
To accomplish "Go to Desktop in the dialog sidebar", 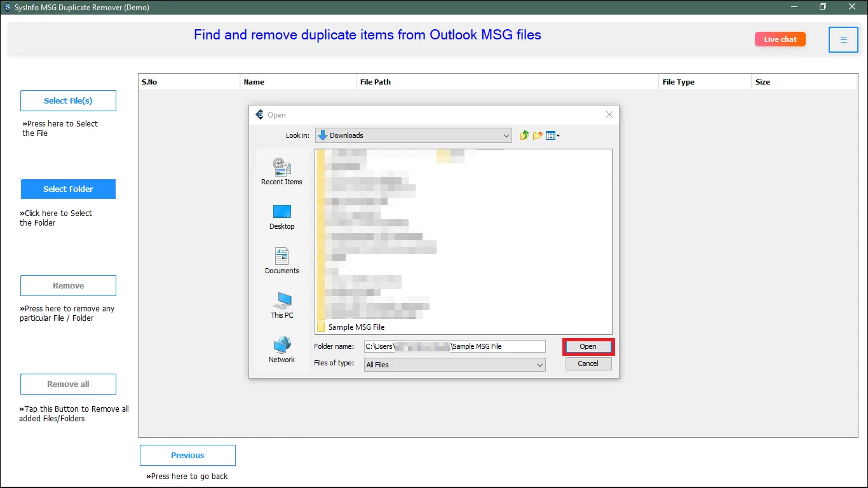I will 281,217.
